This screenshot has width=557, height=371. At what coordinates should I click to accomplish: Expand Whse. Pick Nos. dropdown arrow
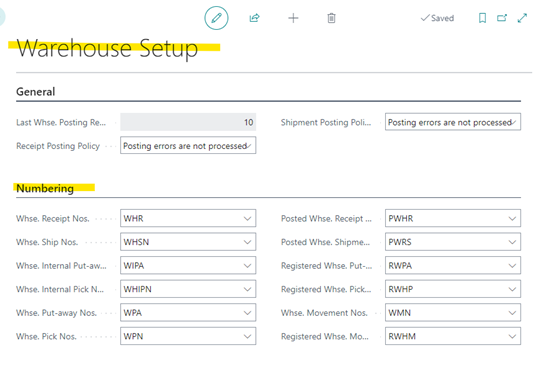(x=248, y=336)
